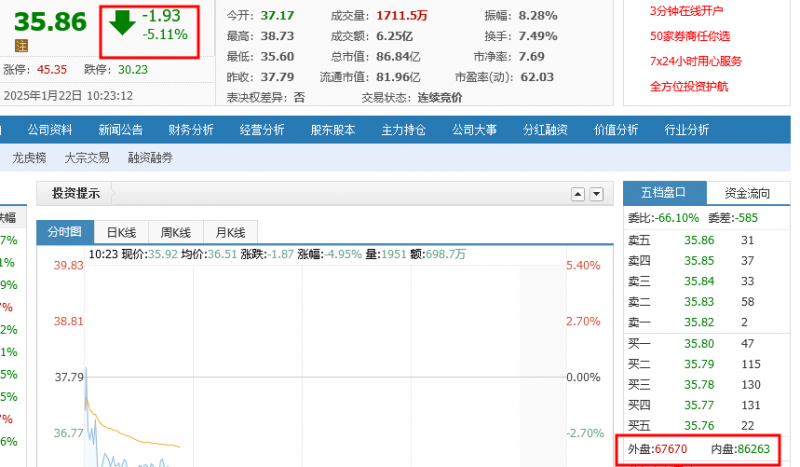This screenshot has width=800, height=467.
Task: Select 股东股本 navigation item
Action: [333, 130]
